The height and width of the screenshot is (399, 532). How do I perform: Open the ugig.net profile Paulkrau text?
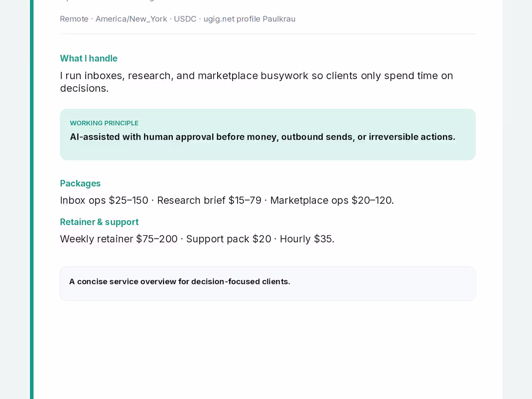tap(250, 19)
